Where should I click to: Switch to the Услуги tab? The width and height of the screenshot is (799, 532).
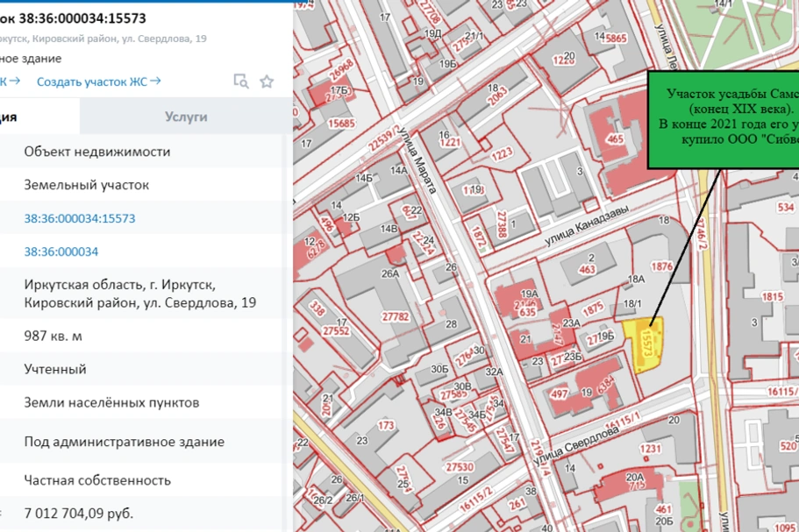[x=185, y=117]
